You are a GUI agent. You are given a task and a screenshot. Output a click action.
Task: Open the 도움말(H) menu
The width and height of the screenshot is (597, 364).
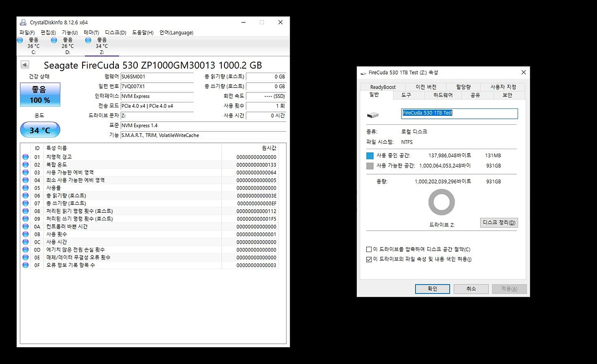coord(143,33)
